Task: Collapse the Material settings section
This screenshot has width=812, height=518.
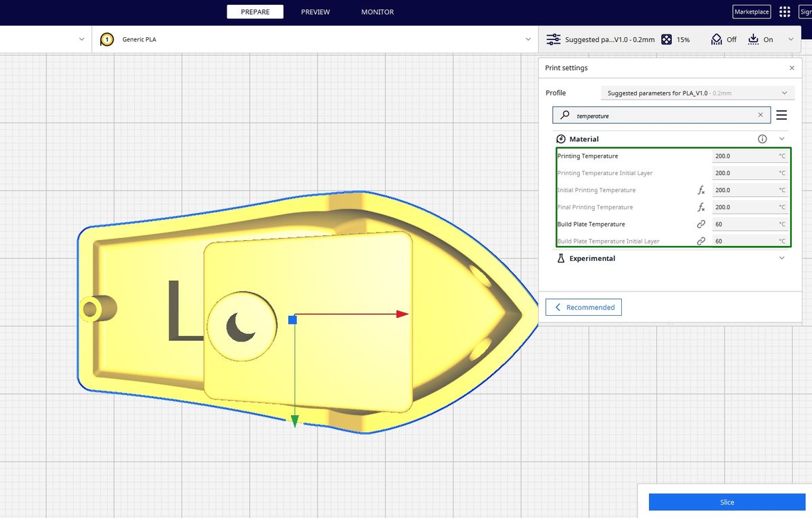Action: pyautogui.click(x=782, y=139)
